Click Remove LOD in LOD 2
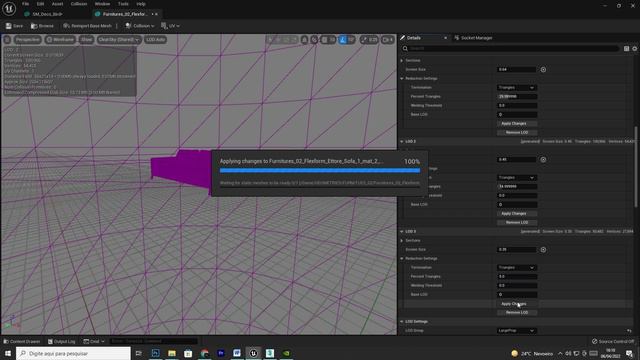The height and width of the screenshot is (360, 640). tap(517, 222)
